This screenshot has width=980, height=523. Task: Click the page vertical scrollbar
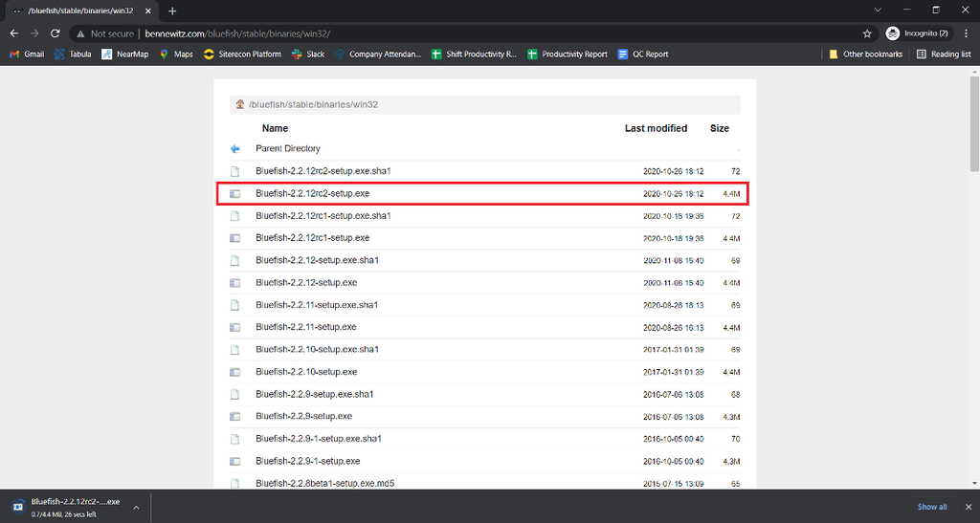click(x=975, y=125)
